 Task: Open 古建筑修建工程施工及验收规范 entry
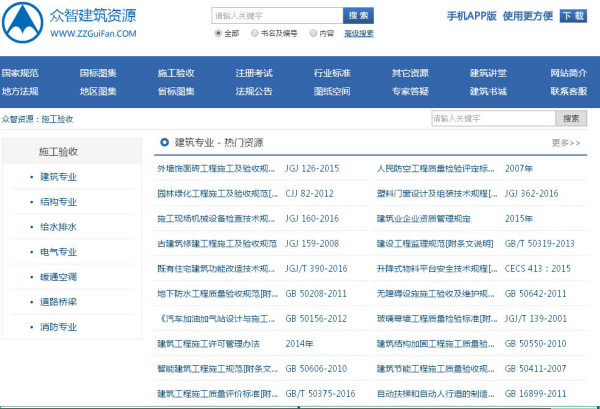(217, 244)
